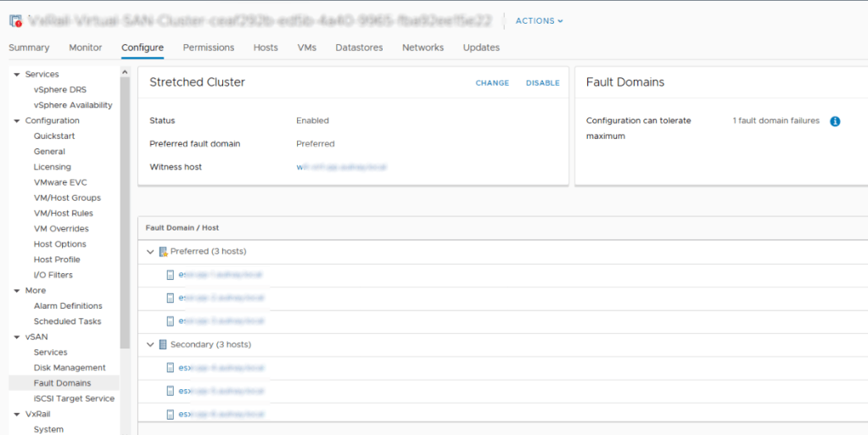Click the cluster alert icon beside the title
868x435 pixels.
(15, 21)
